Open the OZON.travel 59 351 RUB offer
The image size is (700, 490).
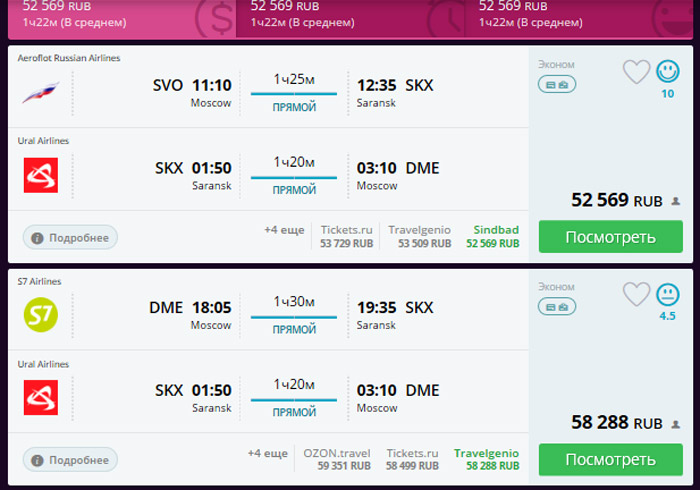coord(337,459)
